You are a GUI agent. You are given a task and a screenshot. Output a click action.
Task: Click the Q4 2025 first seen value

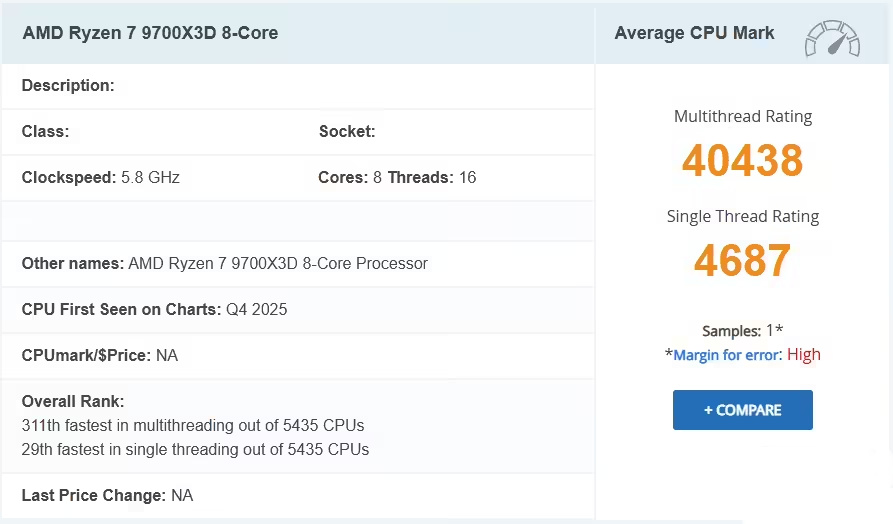(256, 310)
